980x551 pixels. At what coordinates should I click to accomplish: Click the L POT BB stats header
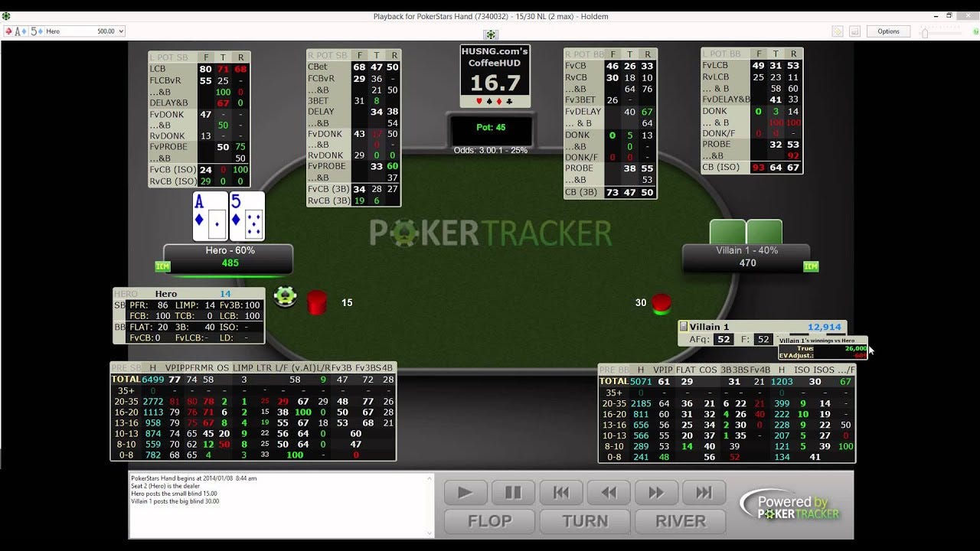click(x=720, y=54)
